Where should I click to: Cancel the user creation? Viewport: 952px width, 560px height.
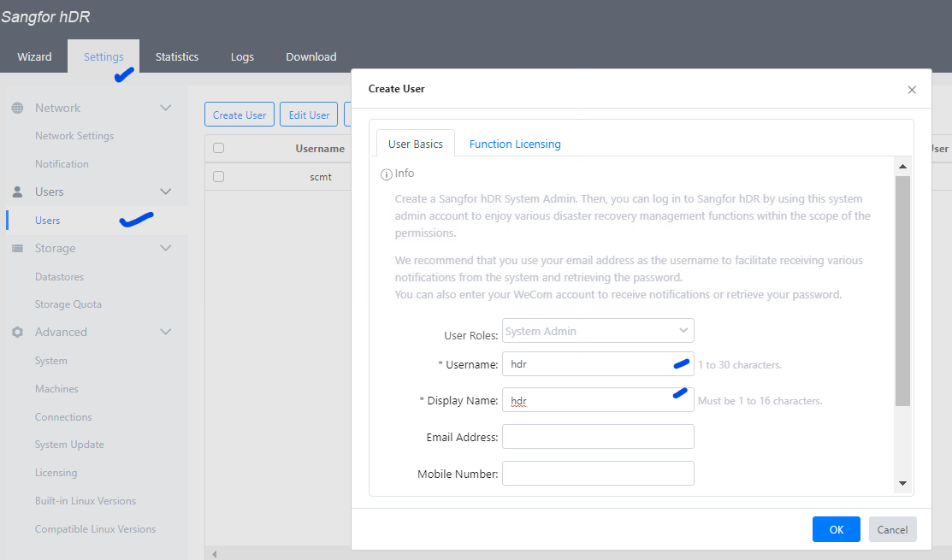892,529
